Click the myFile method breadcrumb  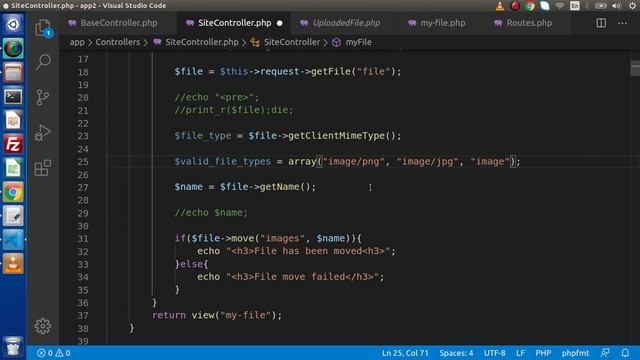352,42
